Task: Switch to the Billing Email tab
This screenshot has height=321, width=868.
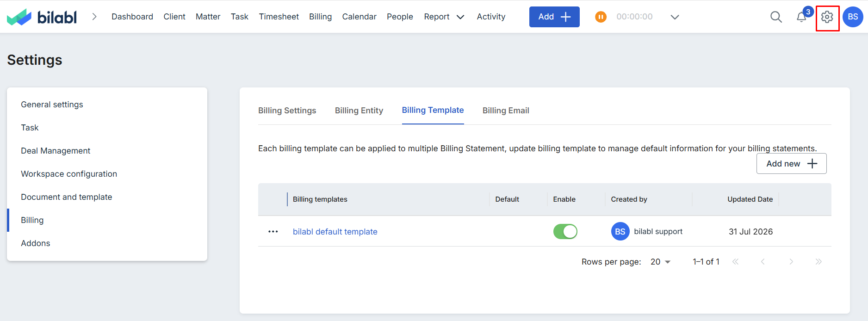Action: [506, 111]
